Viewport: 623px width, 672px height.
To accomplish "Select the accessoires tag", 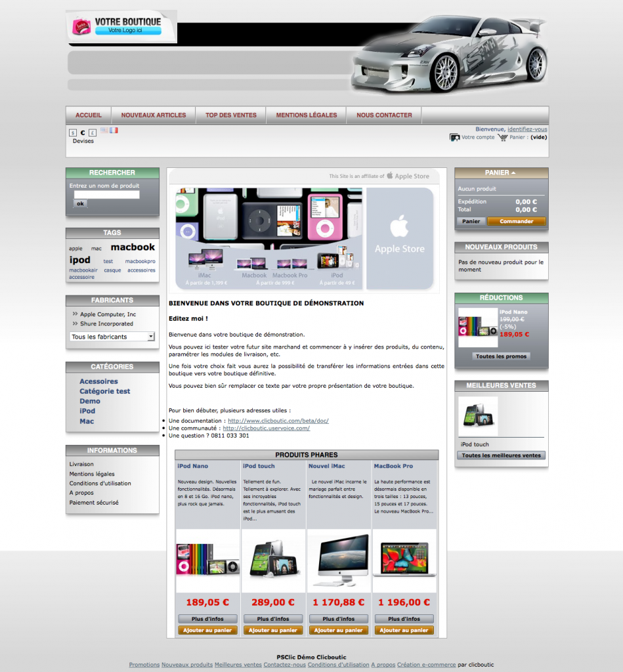I will coord(141,270).
